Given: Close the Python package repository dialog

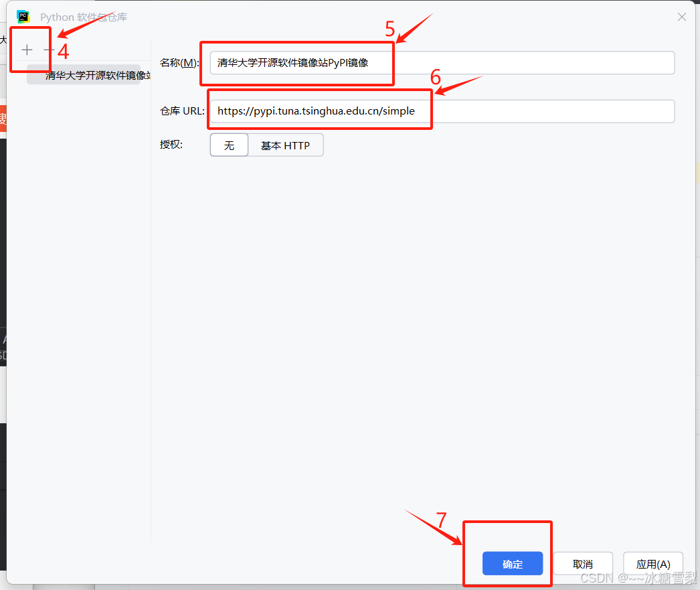Looking at the screenshot, I should 682,17.
